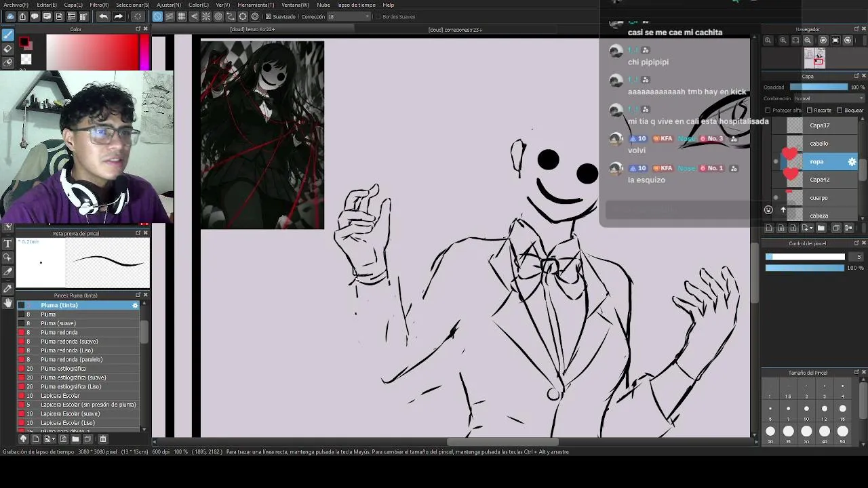Open the Combinación blend mode dropdown

[x=829, y=98]
